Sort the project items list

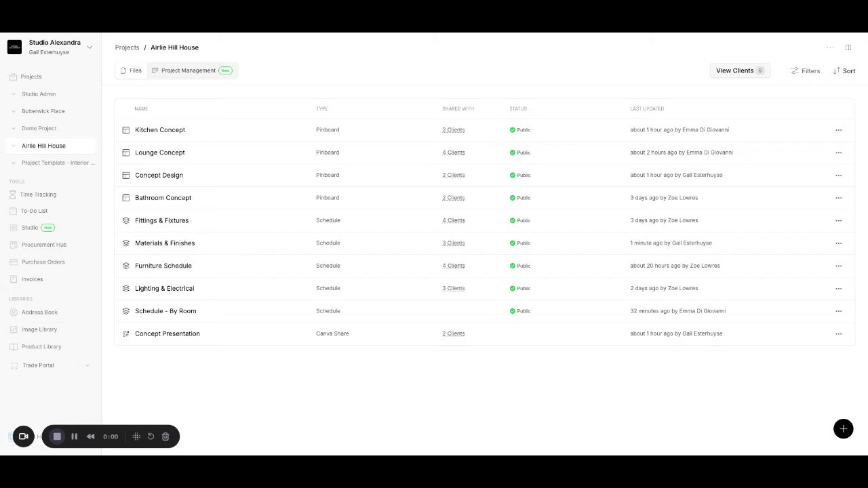pyautogui.click(x=844, y=70)
